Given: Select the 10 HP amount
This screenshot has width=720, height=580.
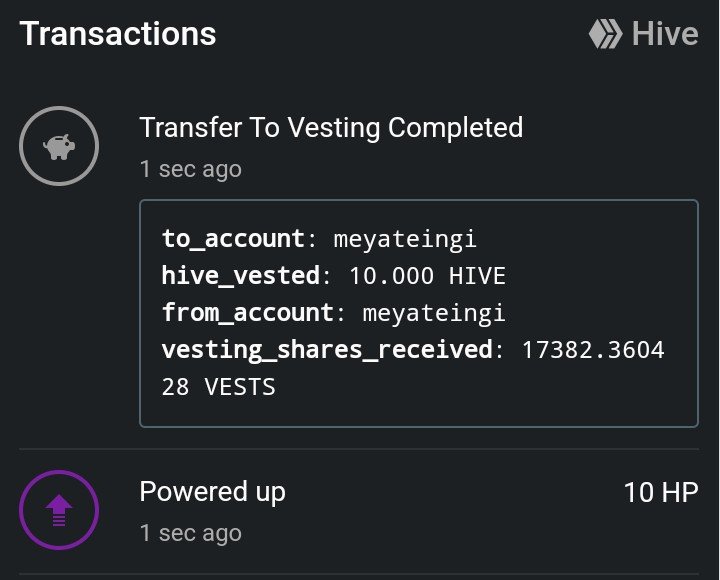Looking at the screenshot, I should click(661, 492).
